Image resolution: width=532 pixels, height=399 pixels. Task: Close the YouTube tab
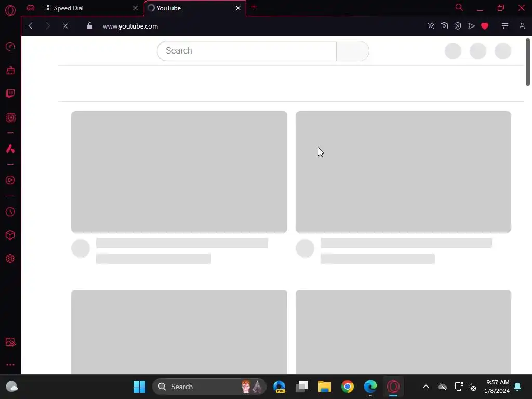pyautogui.click(x=238, y=8)
